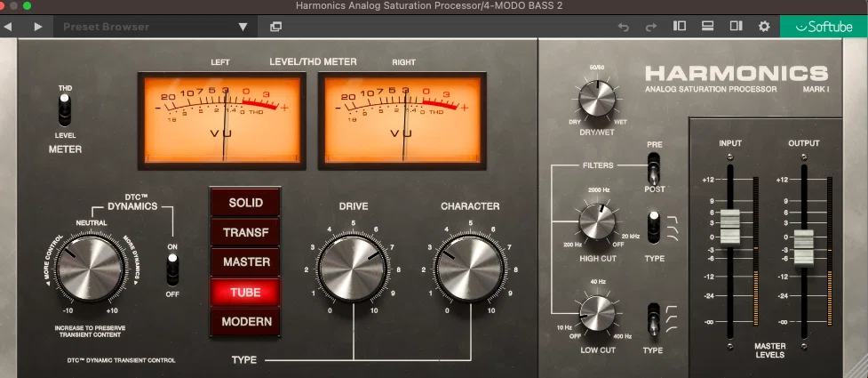Click the DTC Dynamic Transient Control text
The image size is (868, 378).
click(x=121, y=360)
